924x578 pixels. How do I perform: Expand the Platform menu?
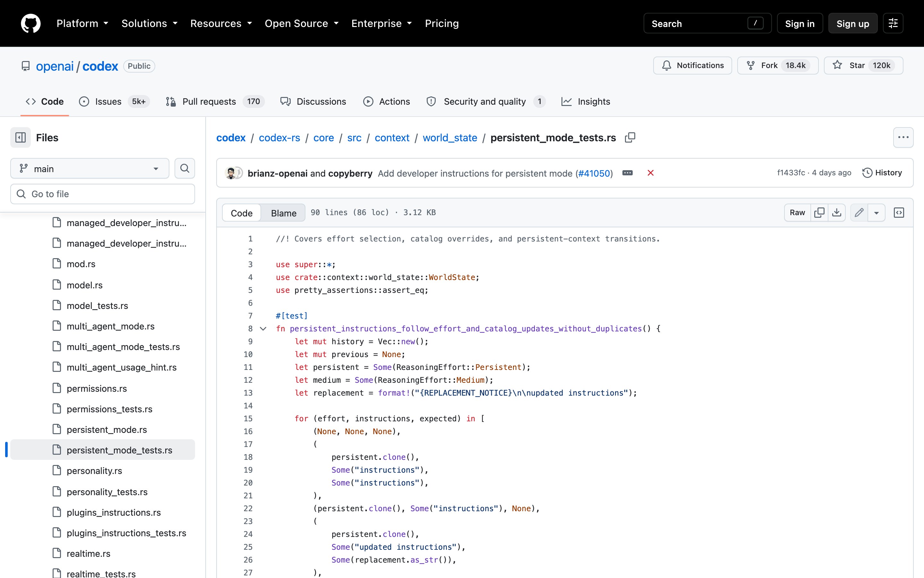point(82,24)
